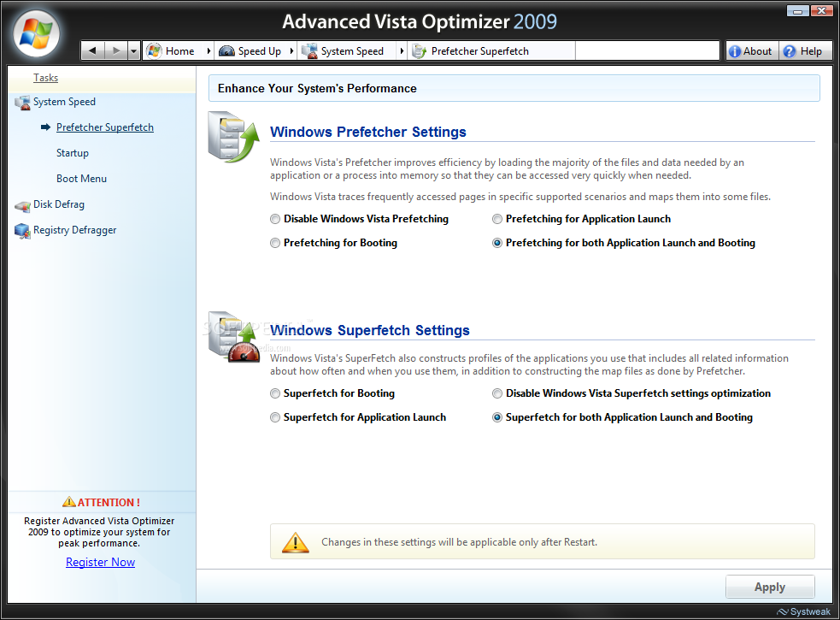
Task: Click the Home breadcrumb icon
Action: click(x=155, y=51)
